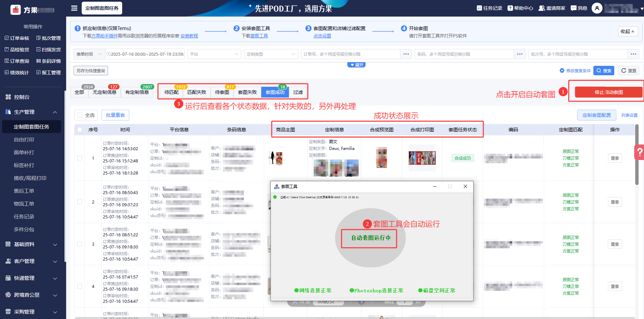Collapse the 生产管理 sidebar section

[x=33, y=112]
